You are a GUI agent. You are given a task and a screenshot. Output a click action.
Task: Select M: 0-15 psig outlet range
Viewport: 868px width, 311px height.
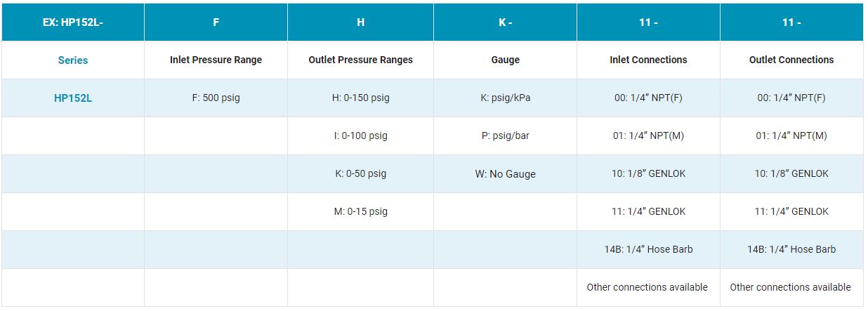360,211
